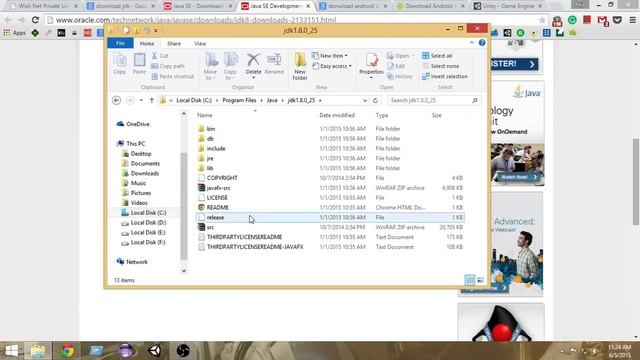Click Edit command in Open group
640x360 pixels.
(396, 66)
